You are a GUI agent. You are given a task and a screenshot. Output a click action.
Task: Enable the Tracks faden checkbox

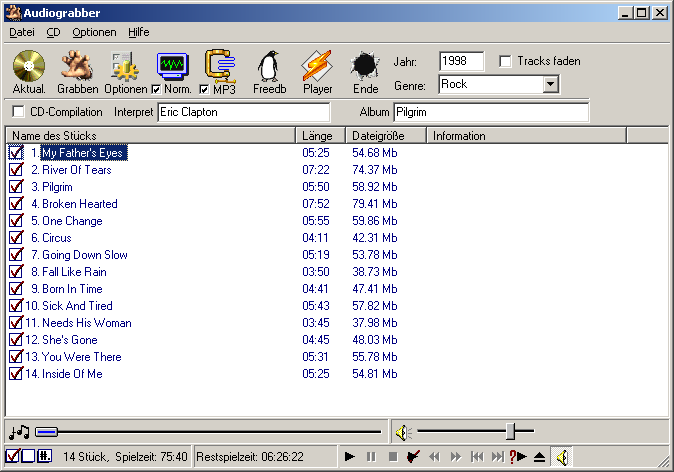tap(505, 61)
